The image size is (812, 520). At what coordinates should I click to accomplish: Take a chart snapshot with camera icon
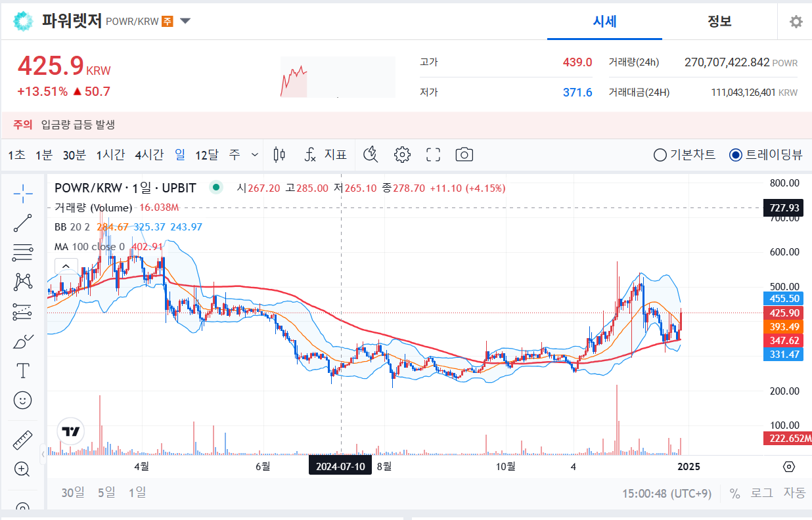[x=464, y=155]
